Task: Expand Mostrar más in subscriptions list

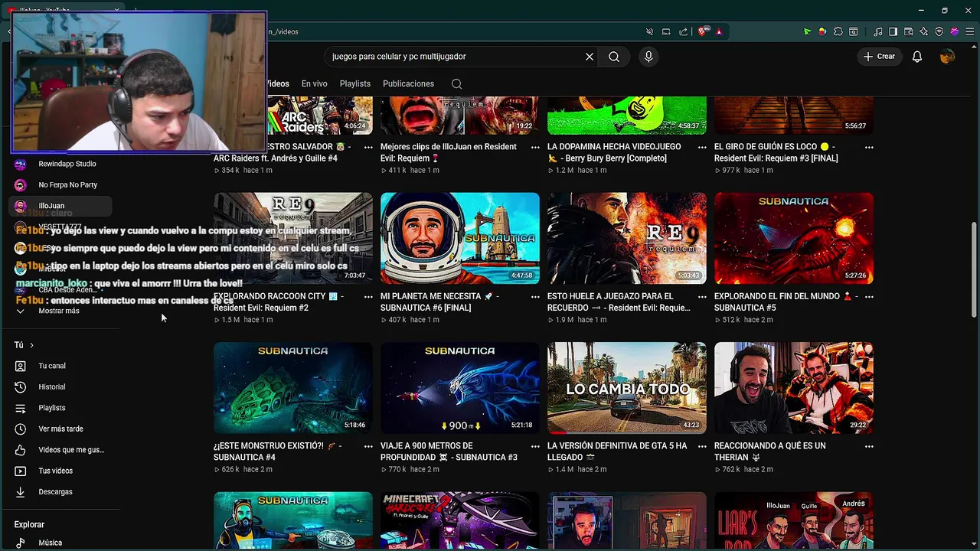Action: click(x=61, y=311)
